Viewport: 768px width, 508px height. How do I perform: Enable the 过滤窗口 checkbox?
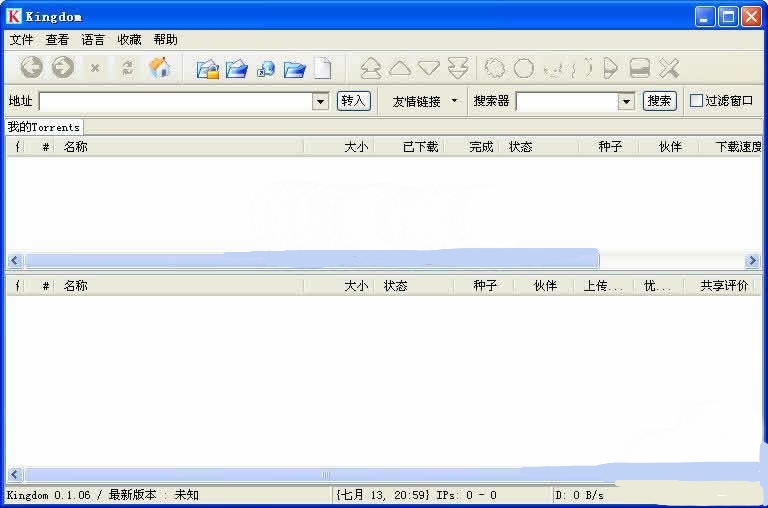tap(696, 100)
